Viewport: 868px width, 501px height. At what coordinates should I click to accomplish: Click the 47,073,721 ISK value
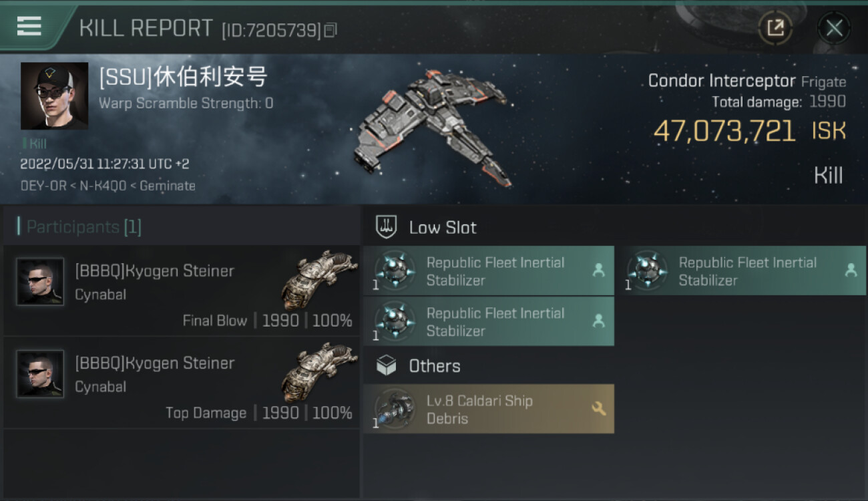(x=724, y=131)
